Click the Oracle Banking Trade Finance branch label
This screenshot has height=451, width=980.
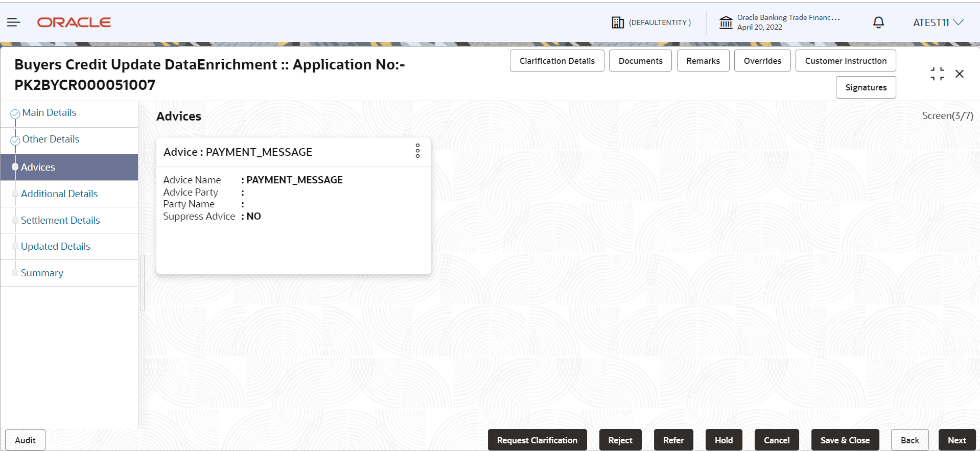coord(788,17)
